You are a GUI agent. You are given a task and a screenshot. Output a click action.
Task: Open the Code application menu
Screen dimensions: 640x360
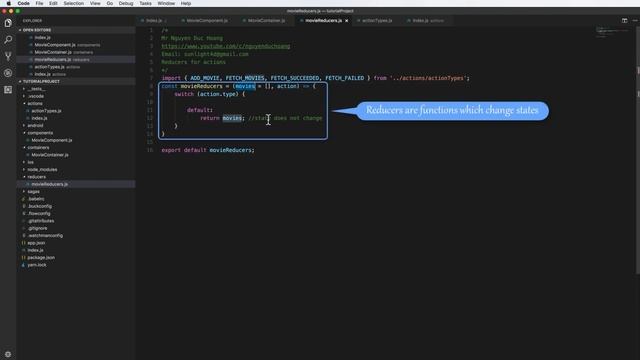(23, 3)
